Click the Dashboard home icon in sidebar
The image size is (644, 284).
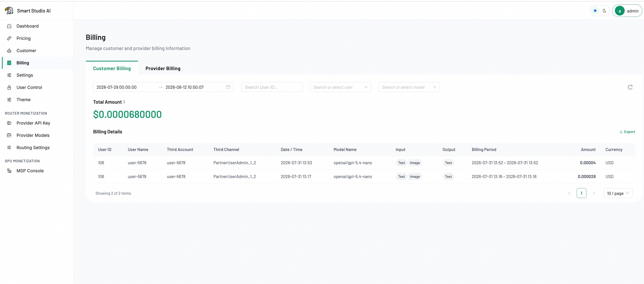[x=9, y=26]
